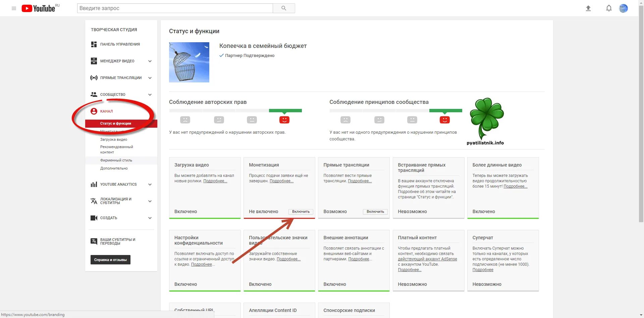Click the dashboard grid icon

(x=94, y=44)
